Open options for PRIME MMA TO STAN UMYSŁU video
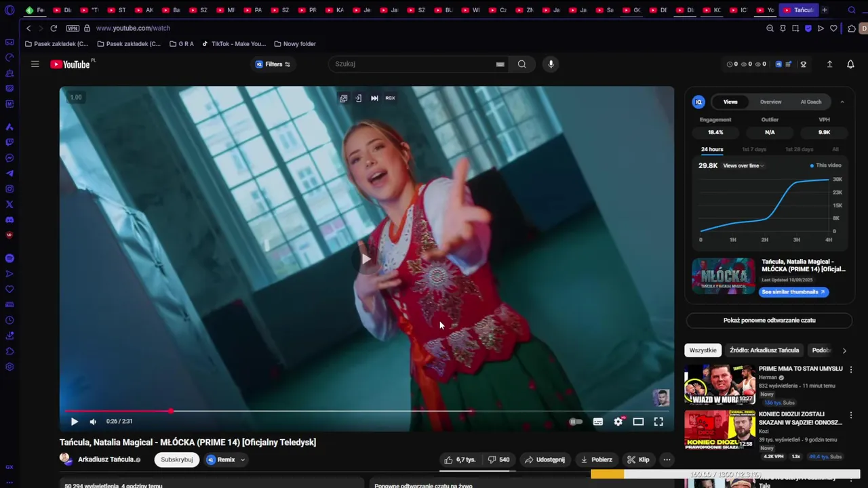Screen dimensions: 868x488 coord(851,370)
